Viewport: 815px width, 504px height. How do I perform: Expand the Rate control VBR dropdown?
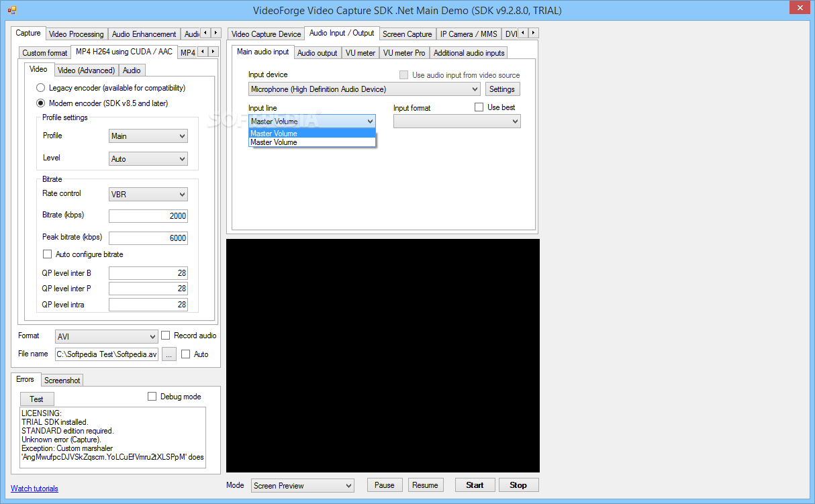148,195
